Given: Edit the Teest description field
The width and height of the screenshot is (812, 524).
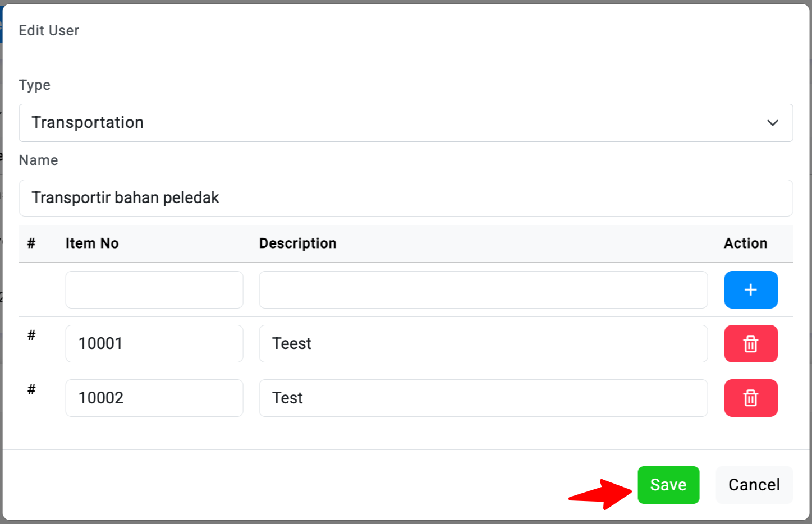Looking at the screenshot, I should coord(483,344).
